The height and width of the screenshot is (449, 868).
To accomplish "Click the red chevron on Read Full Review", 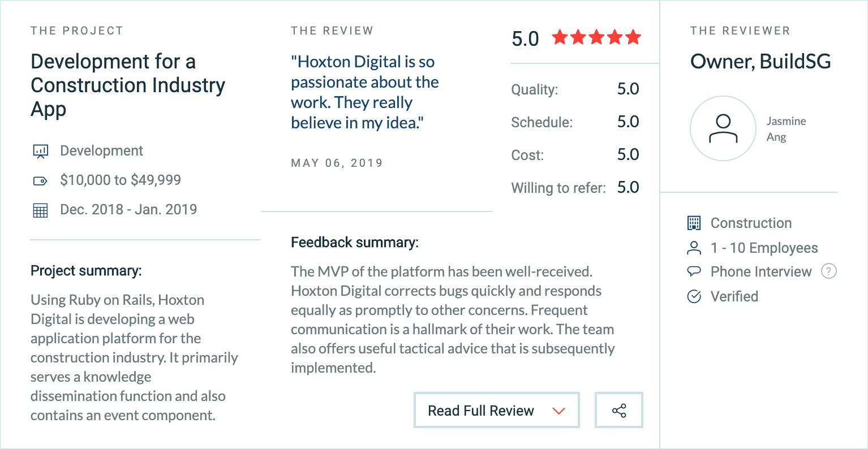I will tap(558, 411).
